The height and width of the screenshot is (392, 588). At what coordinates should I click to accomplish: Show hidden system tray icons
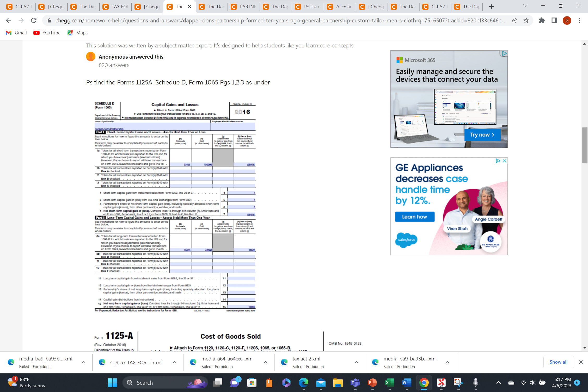498,383
